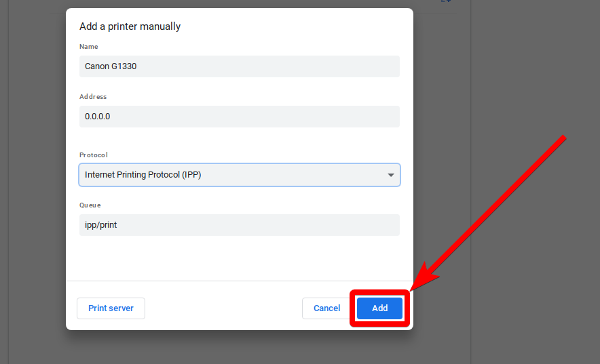600x364 pixels.
Task: Click the Queue field with ipp/print
Action: point(239,225)
